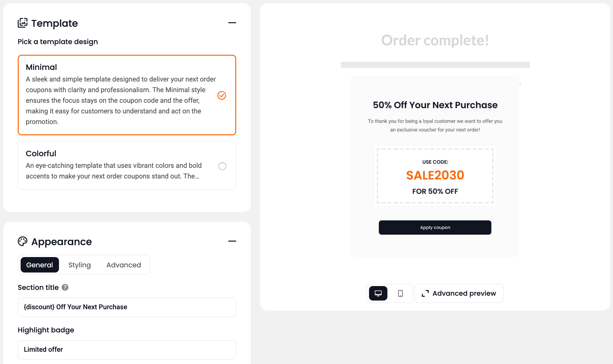Click the Template section gallery icon
This screenshot has width=613, height=364.
click(x=23, y=23)
